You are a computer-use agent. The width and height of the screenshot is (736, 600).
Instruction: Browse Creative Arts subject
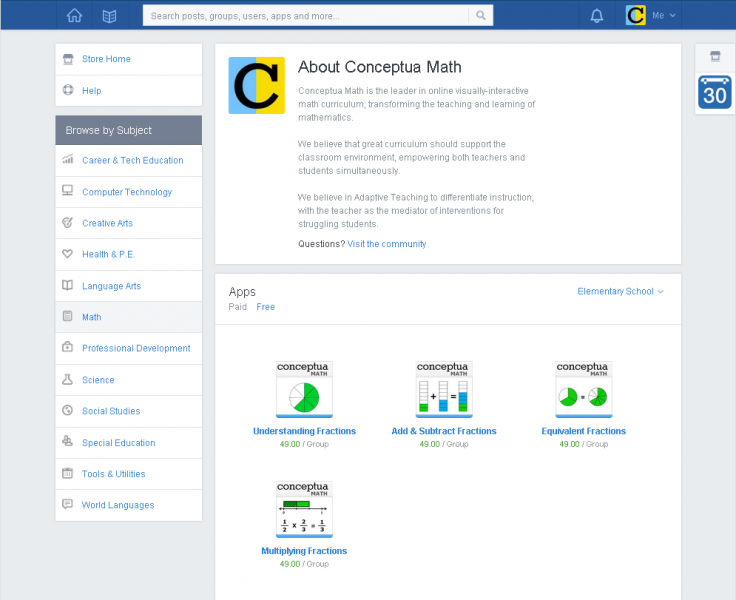[107, 223]
